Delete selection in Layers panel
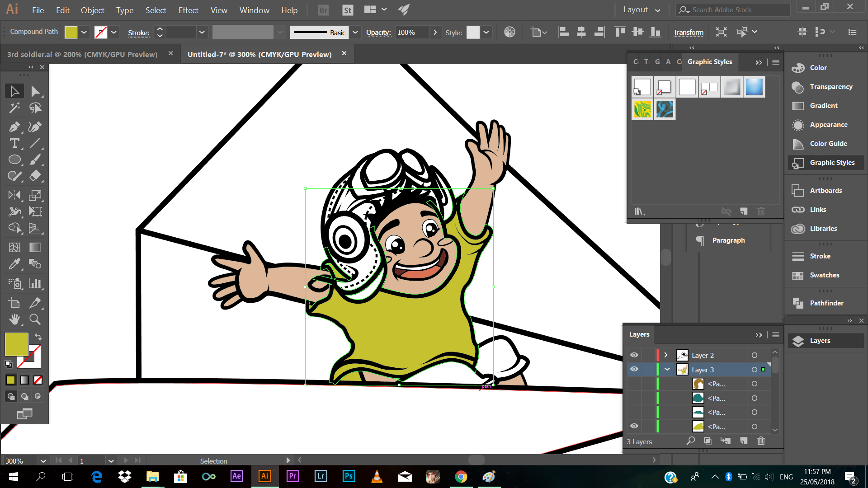The width and height of the screenshot is (868, 488). [761, 441]
